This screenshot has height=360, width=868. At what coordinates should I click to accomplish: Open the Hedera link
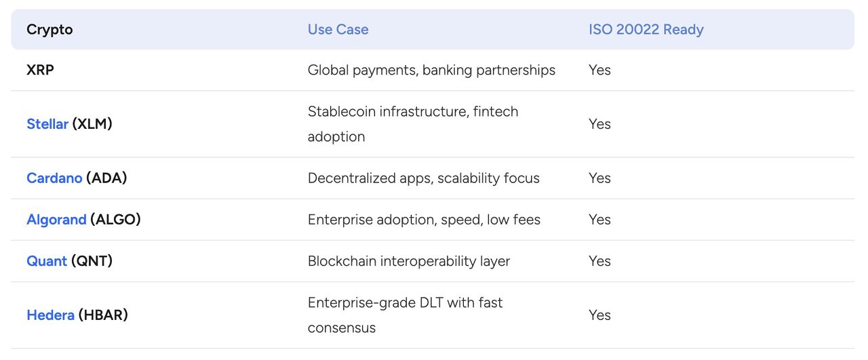50,315
